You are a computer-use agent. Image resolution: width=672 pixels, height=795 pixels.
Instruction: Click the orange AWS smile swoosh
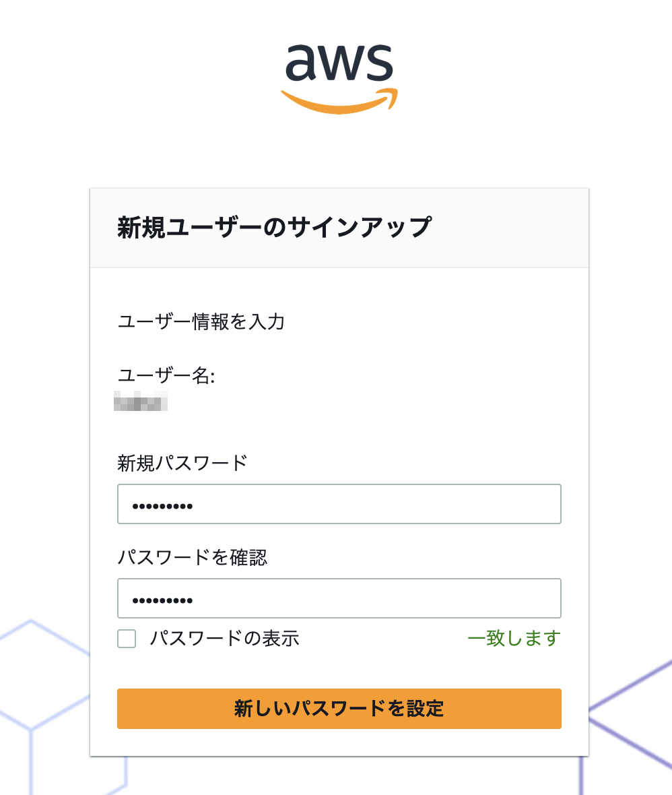pyautogui.click(x=339, y=98)
